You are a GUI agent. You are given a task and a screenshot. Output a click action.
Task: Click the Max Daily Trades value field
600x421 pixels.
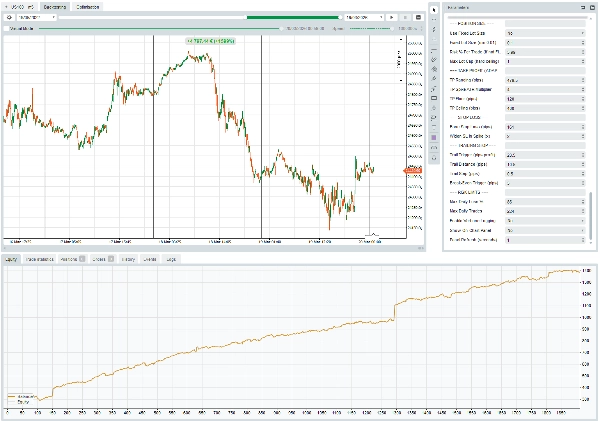[545, 211]
